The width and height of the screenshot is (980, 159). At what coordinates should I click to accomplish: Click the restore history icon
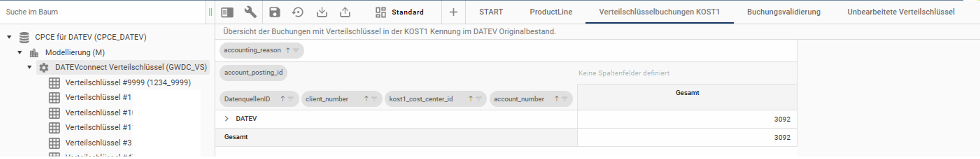(298, 12)
